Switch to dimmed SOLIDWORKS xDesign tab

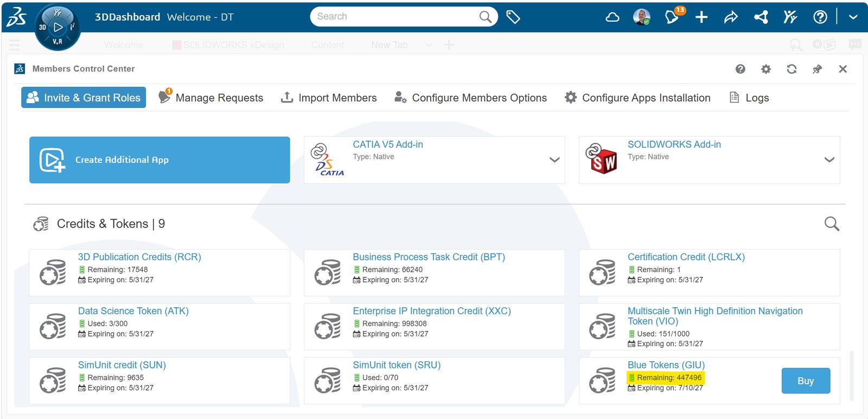228,45
